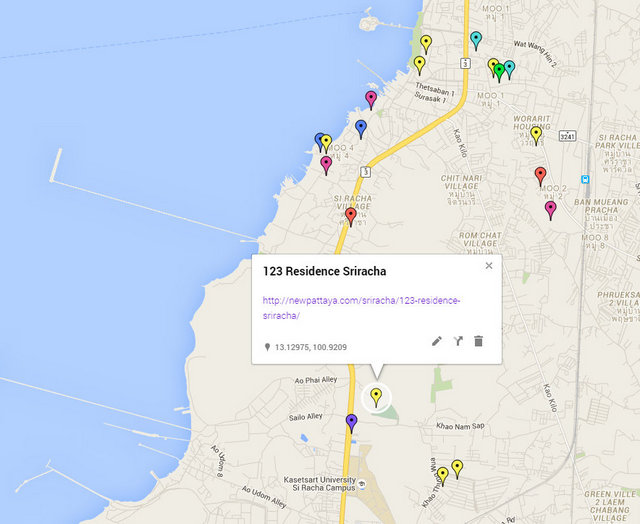Select the green marker near Wat Wang Hin
The width and height of the screenshot is (640, 524).
[x=499, y=73]
